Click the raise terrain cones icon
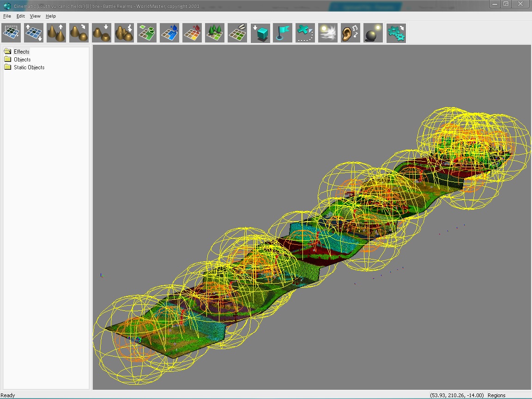532x399 pixels. (56, 33)
